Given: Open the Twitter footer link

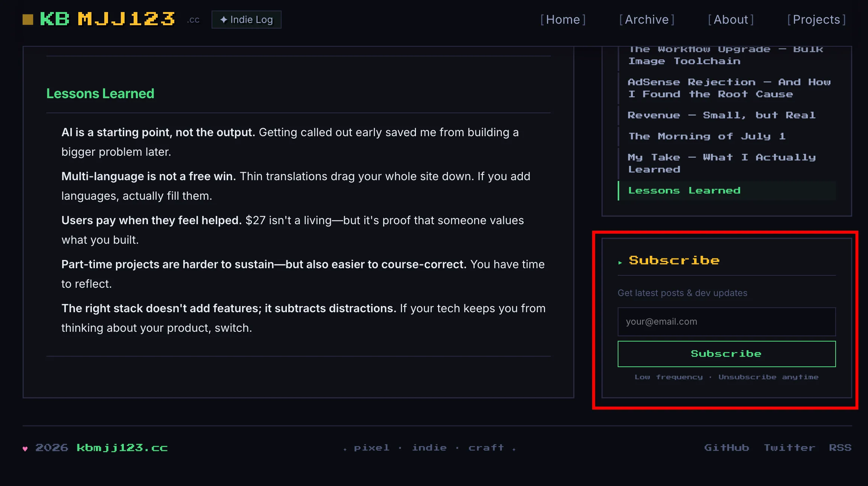Looking at the screenshot, I should coord(789,448).
